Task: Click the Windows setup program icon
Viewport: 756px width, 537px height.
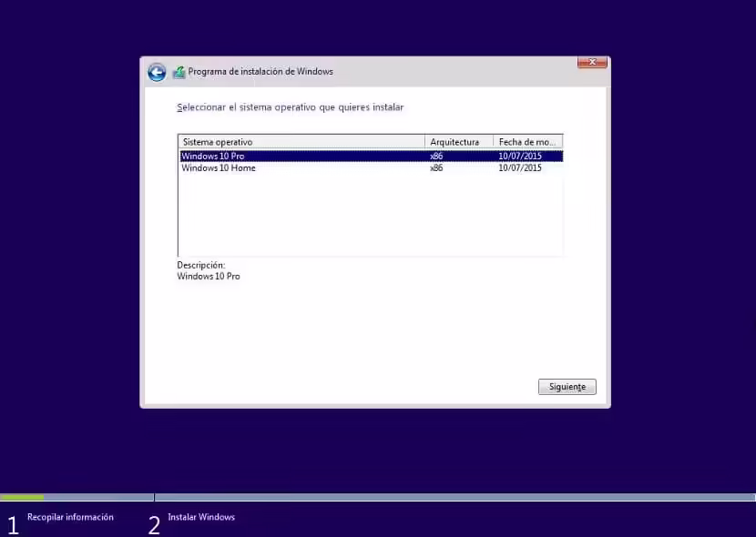Action: (x=179, y=72)
